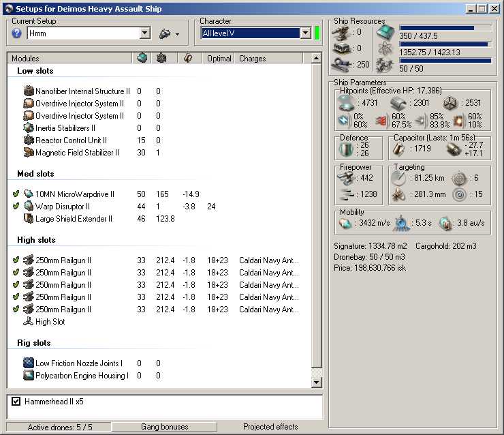
Task: Click the powergrid column header icon
Action: click(x=161, y=58)
